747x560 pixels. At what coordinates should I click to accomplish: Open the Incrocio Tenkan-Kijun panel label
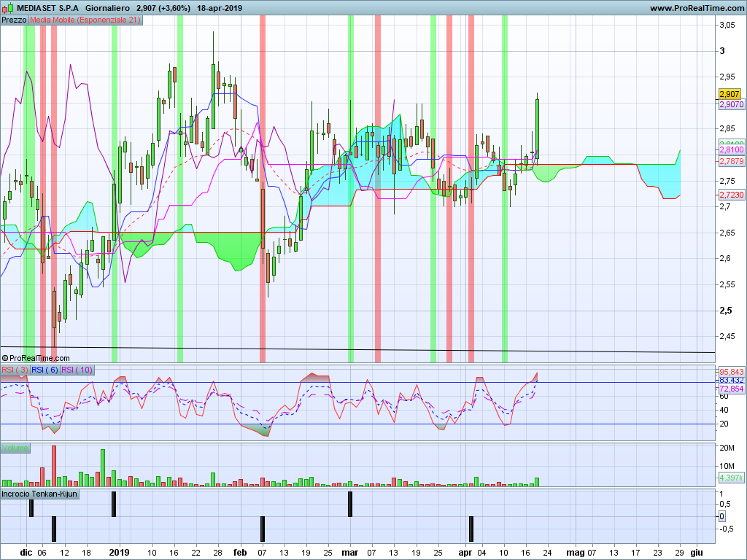[x=39, y=494]
